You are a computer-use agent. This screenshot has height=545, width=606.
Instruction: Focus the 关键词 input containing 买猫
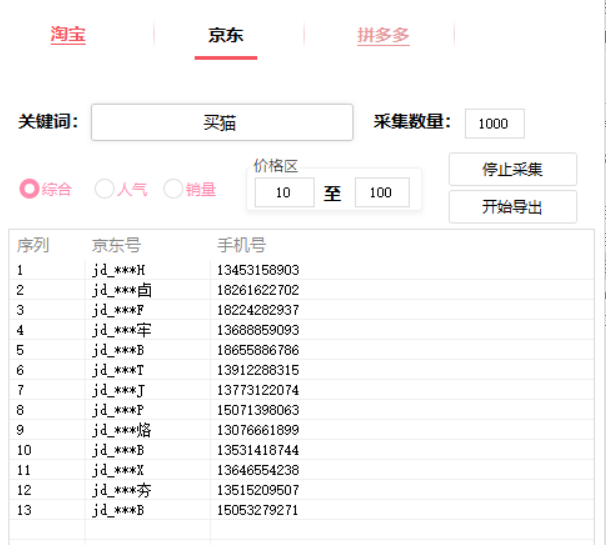pyautogui.click(x=222, y=123)
